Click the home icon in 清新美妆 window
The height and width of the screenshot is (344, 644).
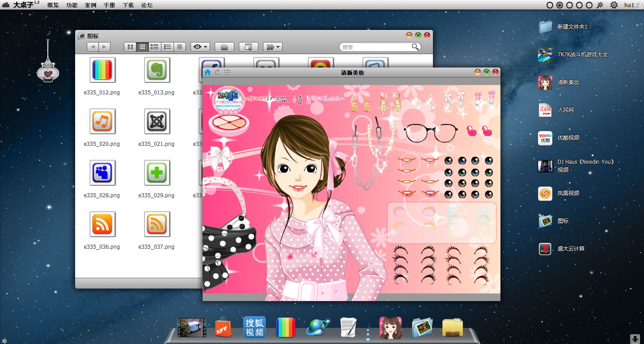point(208,72)
